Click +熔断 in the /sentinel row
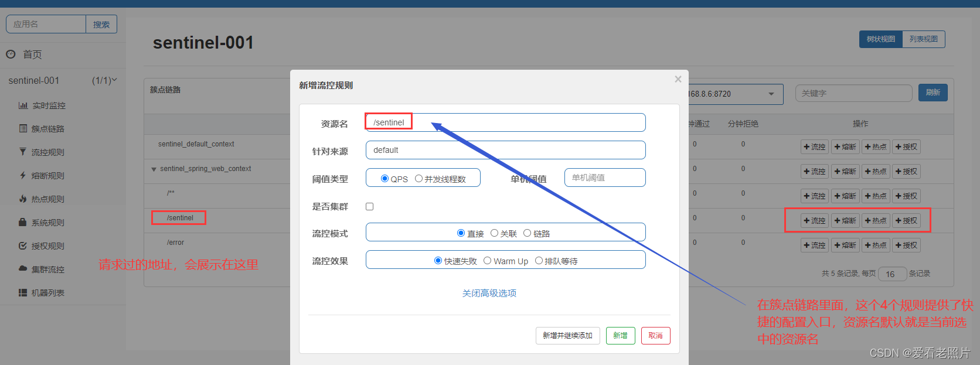The image size is (980, 365). [845, 221]
